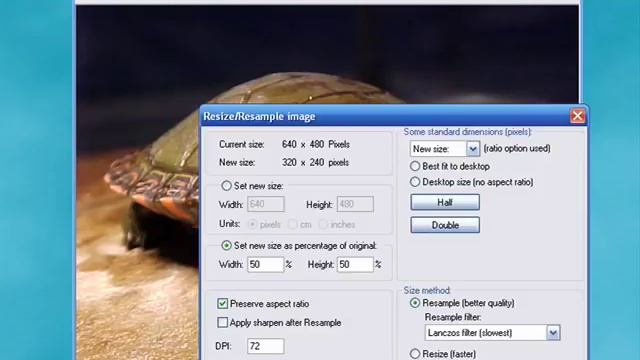Uncheck 'Preserve aspect ratio' checkbox
Screen dimensions: 640x360
tap(222, 304)
